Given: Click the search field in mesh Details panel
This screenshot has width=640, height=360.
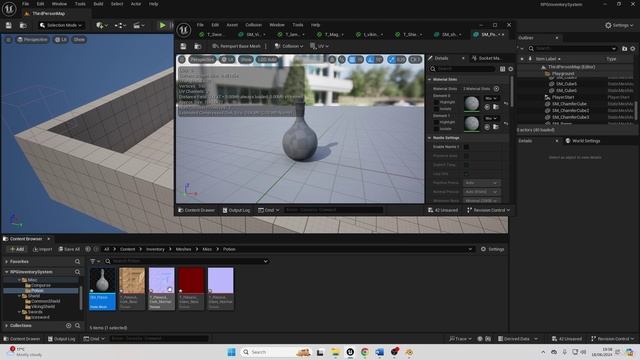Looking at the screenshot, I should coord(462,69).
